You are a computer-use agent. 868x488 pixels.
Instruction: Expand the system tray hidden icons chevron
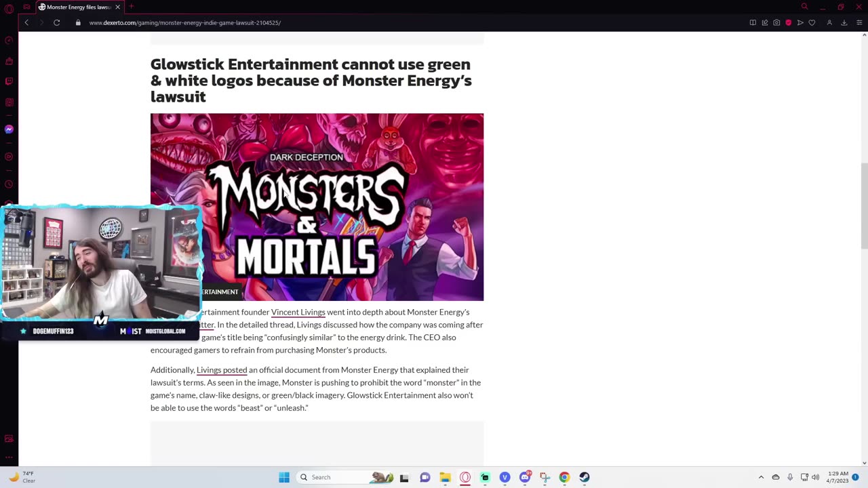[761, 477]
